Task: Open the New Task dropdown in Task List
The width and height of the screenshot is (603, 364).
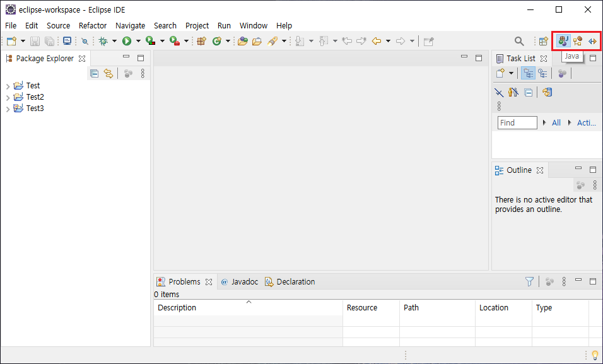Action: tap(511, 73)
